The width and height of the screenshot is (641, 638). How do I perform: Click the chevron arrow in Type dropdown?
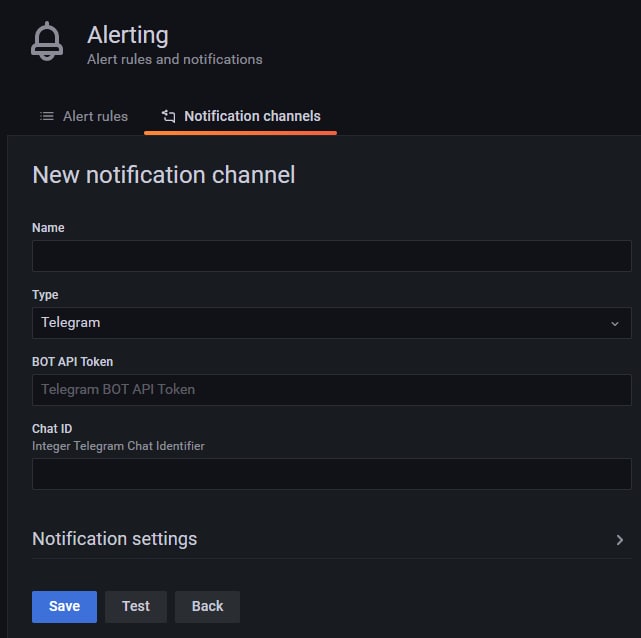click(x=614, y=324)
